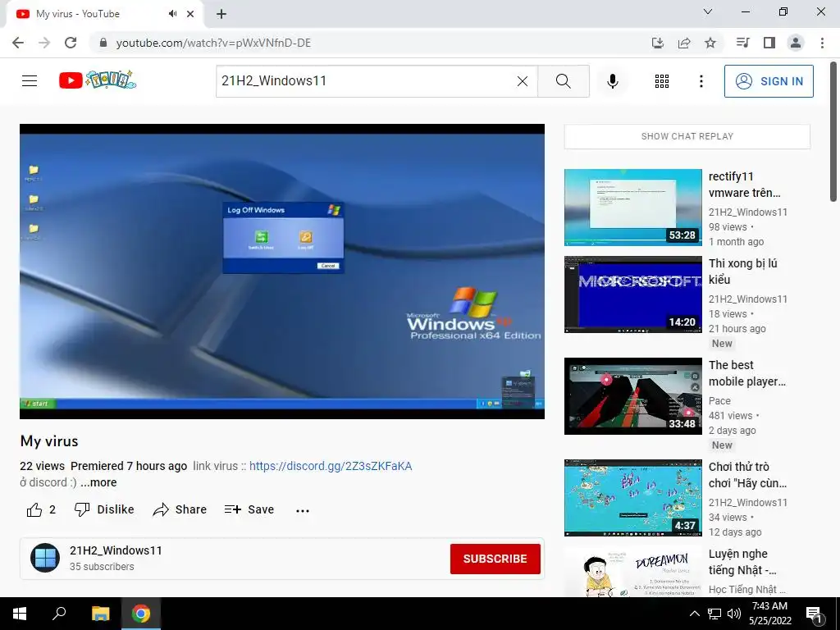Go to YouTube home via logo
The image size is (840, 630).
[x=98, y=80]
